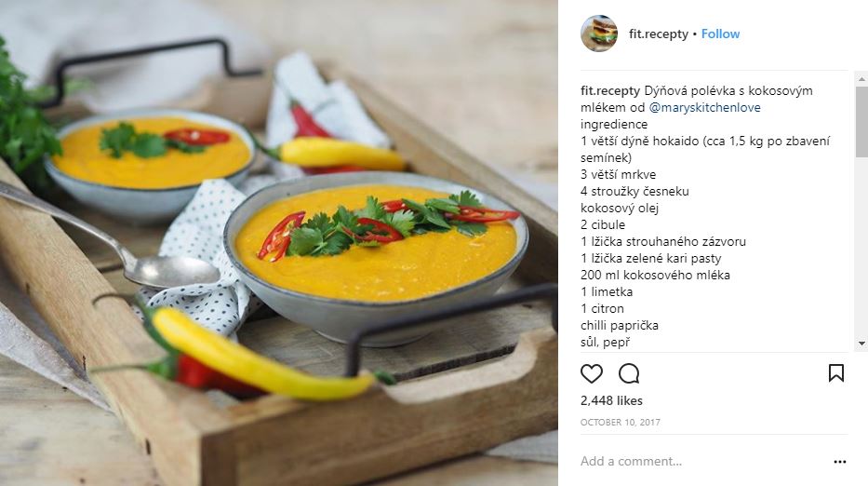Save post using the bookmark icon
The image size is (868, 486).
pyautogui.click(x=835, y=373)
